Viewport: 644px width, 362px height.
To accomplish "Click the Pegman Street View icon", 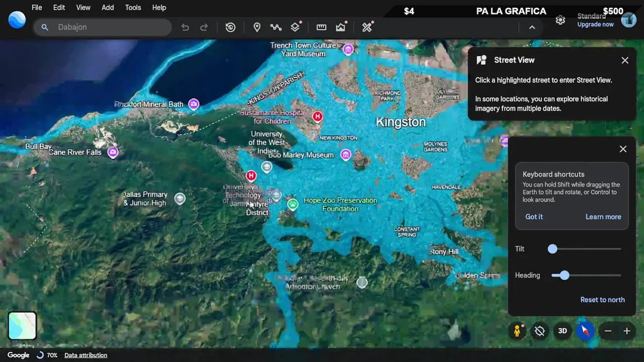I will [x=517, y=331].
